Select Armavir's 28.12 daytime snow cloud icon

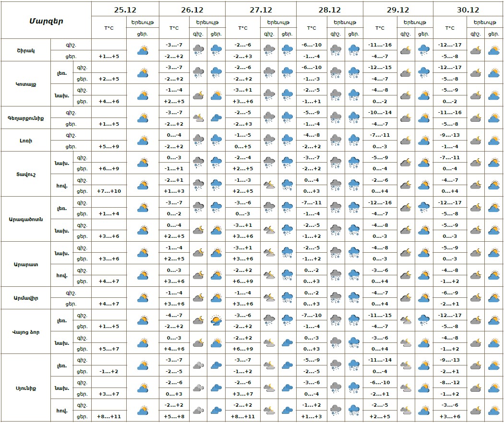tap(354, 298)
